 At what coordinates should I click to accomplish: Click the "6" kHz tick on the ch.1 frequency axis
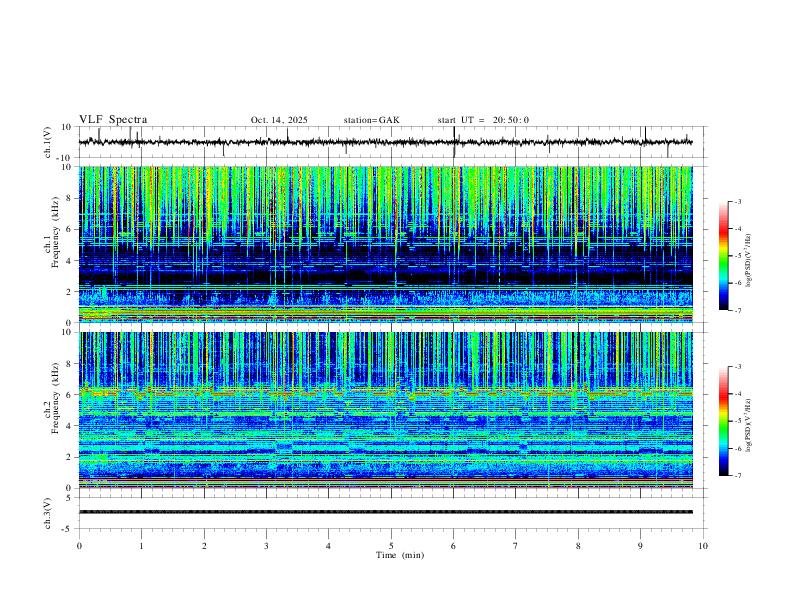point(69,229)
